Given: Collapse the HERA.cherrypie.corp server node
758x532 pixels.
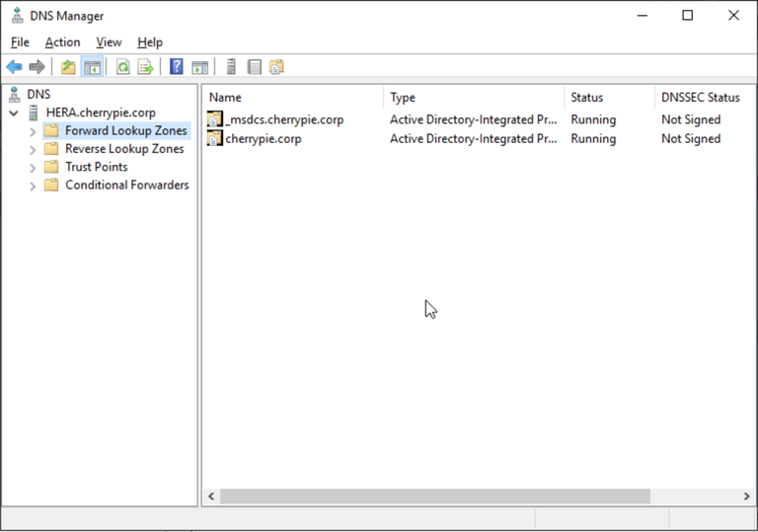Looking at the screenshot, I should [14, 114].
